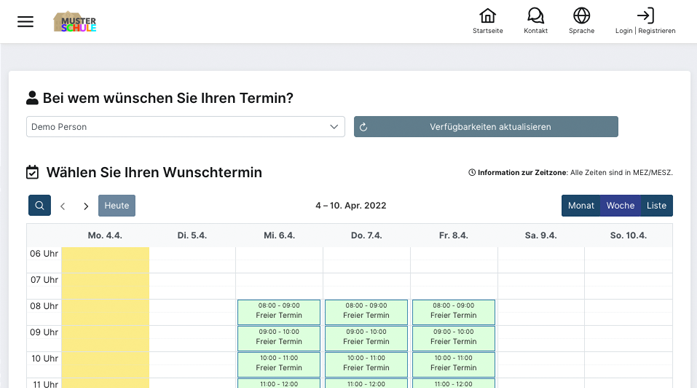Click the Login | Registrieren label
This screenshot has height=388, width=697.
click(645, 31)
